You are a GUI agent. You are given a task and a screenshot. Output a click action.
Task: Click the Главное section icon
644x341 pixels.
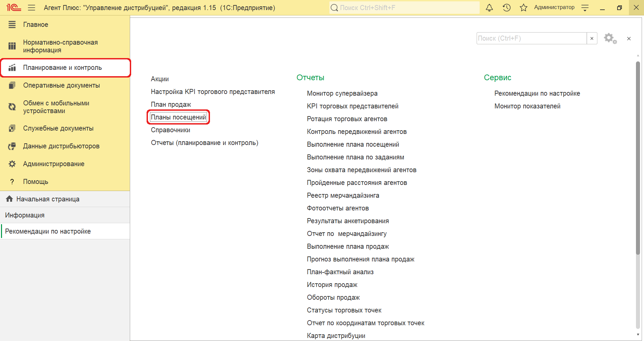(x=12, y=25)
